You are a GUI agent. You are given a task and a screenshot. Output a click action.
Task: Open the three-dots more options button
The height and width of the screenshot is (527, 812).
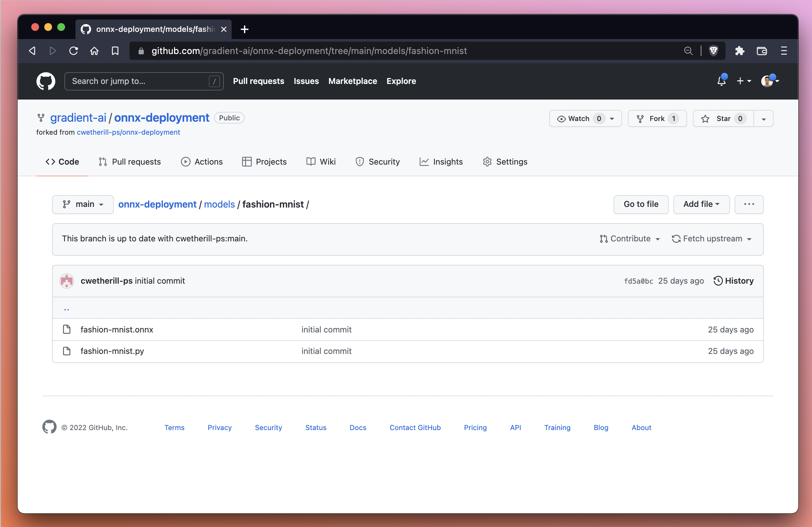749,204
